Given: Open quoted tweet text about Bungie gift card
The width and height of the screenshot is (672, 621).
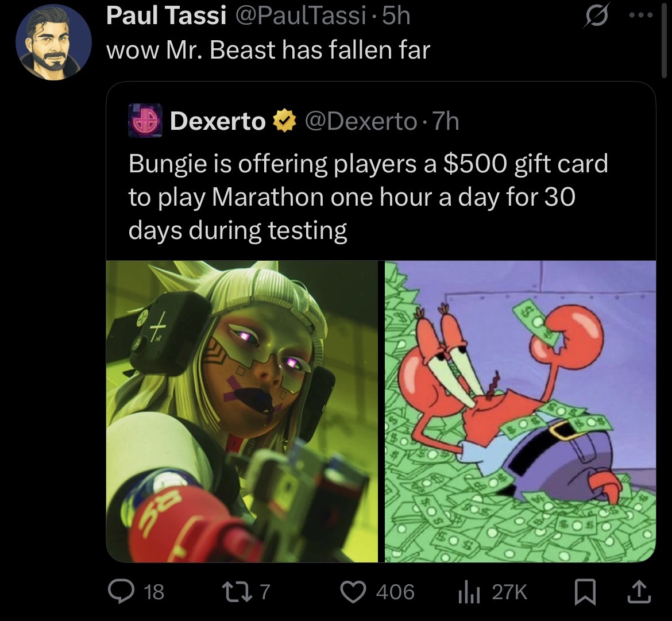Looking at the screenshot, I should tap(368, 196).
